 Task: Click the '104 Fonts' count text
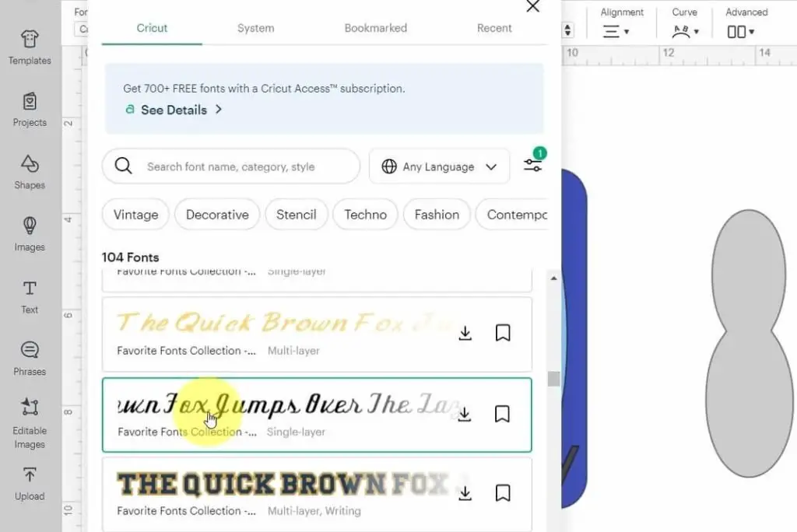pos(130,257)
